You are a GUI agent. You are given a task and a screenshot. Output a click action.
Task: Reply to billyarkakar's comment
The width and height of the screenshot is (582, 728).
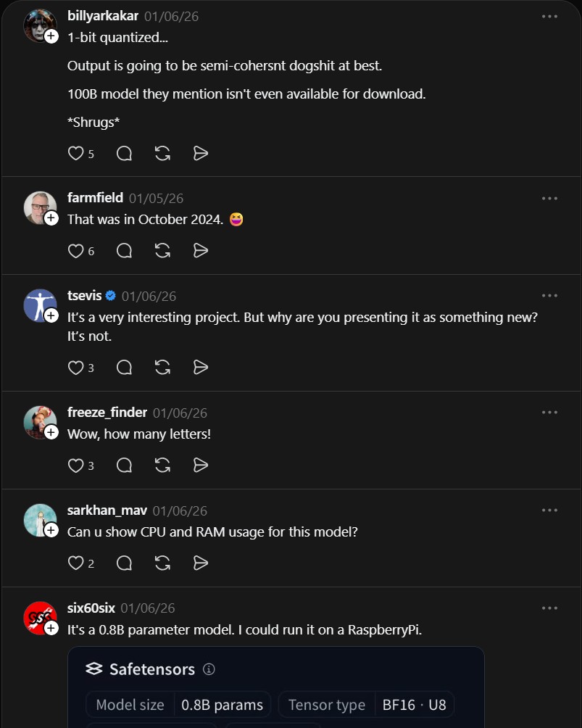pos(124,153)
